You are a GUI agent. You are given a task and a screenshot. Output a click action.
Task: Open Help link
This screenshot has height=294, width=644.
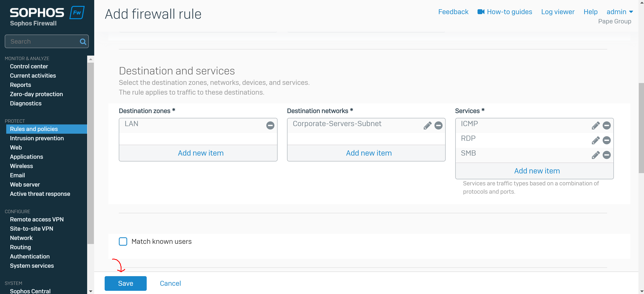point(590,12)
